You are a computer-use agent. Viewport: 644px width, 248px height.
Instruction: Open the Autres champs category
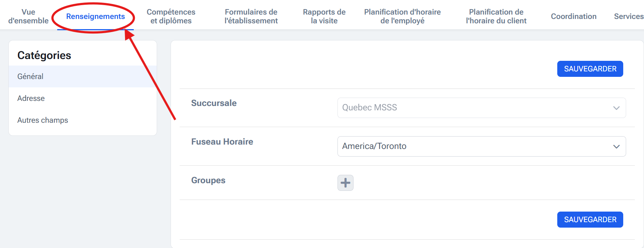(43, 120)
